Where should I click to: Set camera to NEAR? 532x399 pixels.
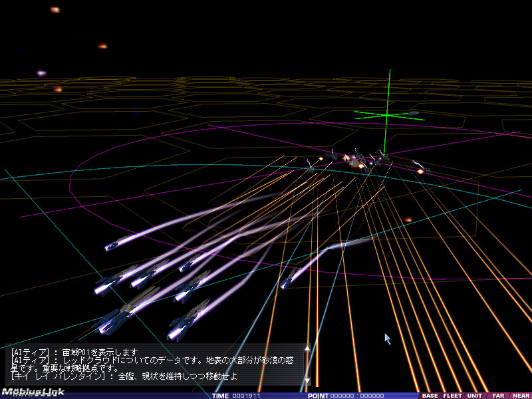pyautogui.click(x=521, y=396)
